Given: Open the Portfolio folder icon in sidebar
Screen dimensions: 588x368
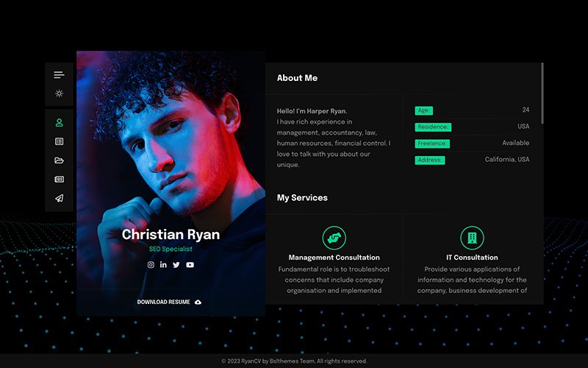Looking at the screenshot, I should tap(59, 160).
